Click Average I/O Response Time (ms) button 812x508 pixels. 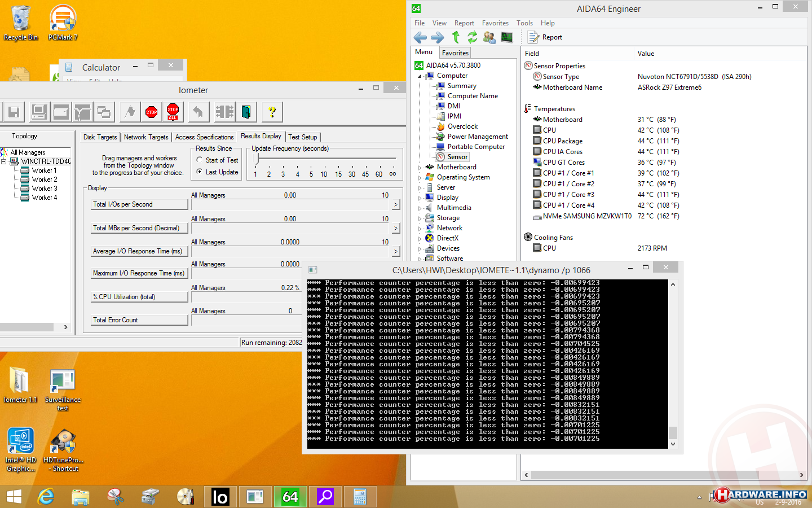click(x=139, y=251)
